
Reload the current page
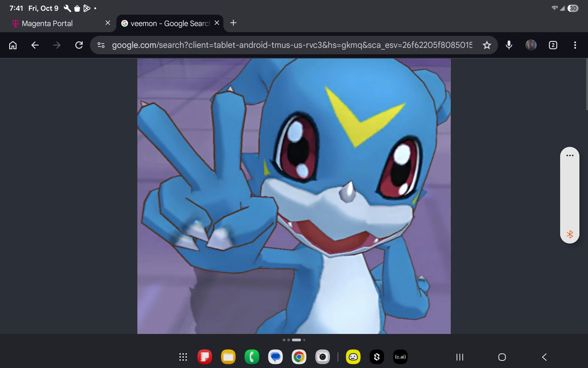[79, 45]
